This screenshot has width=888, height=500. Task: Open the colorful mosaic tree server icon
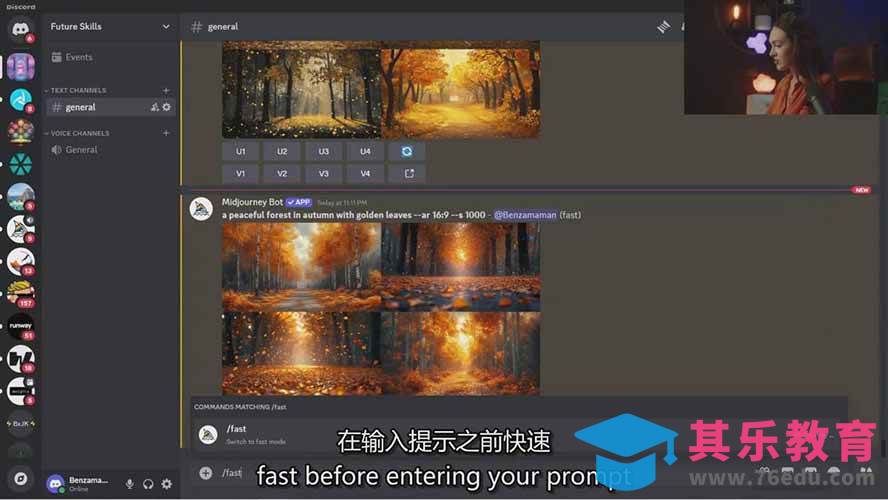tap(21, 132)
